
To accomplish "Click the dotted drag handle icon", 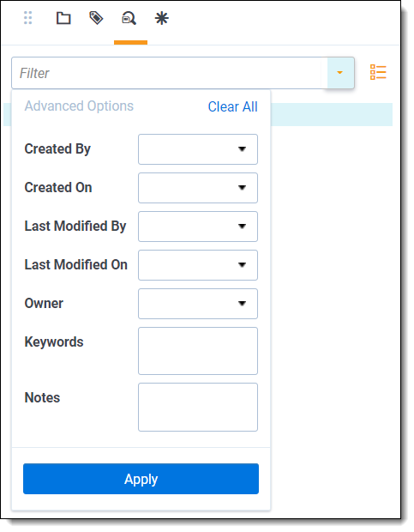I will coord(28,18).
